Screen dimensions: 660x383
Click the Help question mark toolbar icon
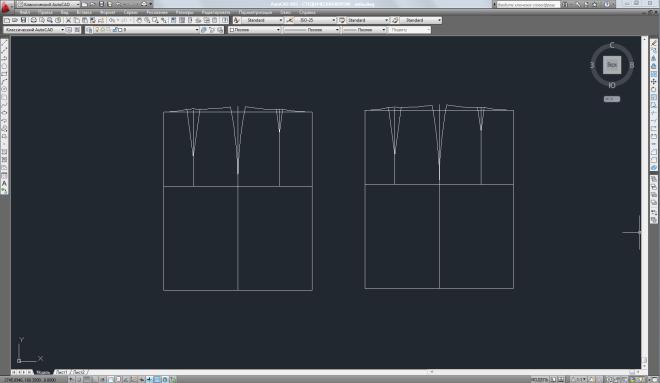click(225, 20)
